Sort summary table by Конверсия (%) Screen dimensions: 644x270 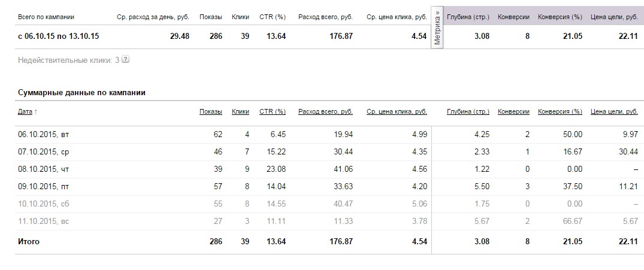click(560, 111)
